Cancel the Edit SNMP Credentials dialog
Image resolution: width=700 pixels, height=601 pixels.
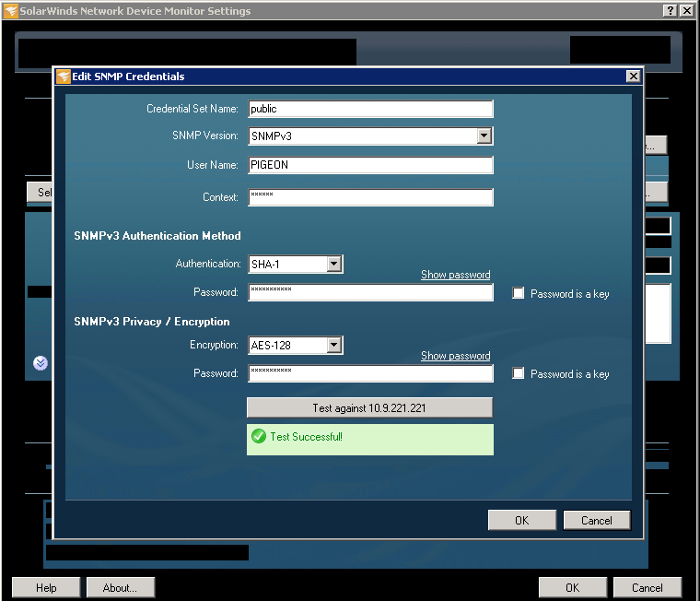pyautogui.click(x=597, y=520)
